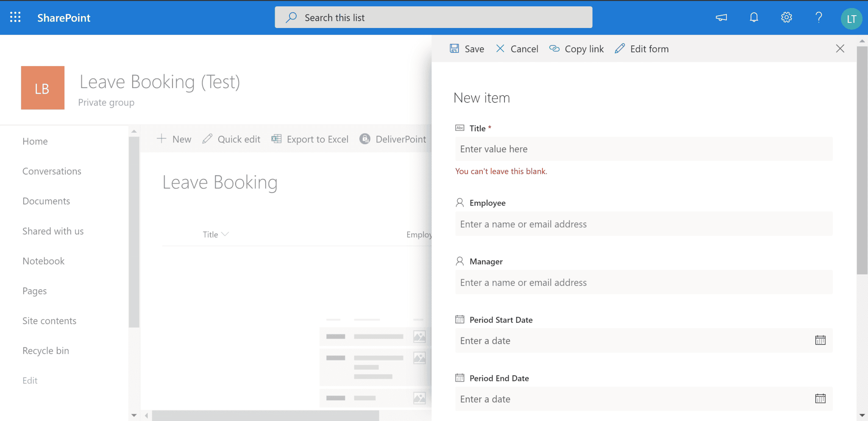The width and height of the screenshot is (868, 421).
Task: Open the LT account avatar menu
Action: coord(851,18)
